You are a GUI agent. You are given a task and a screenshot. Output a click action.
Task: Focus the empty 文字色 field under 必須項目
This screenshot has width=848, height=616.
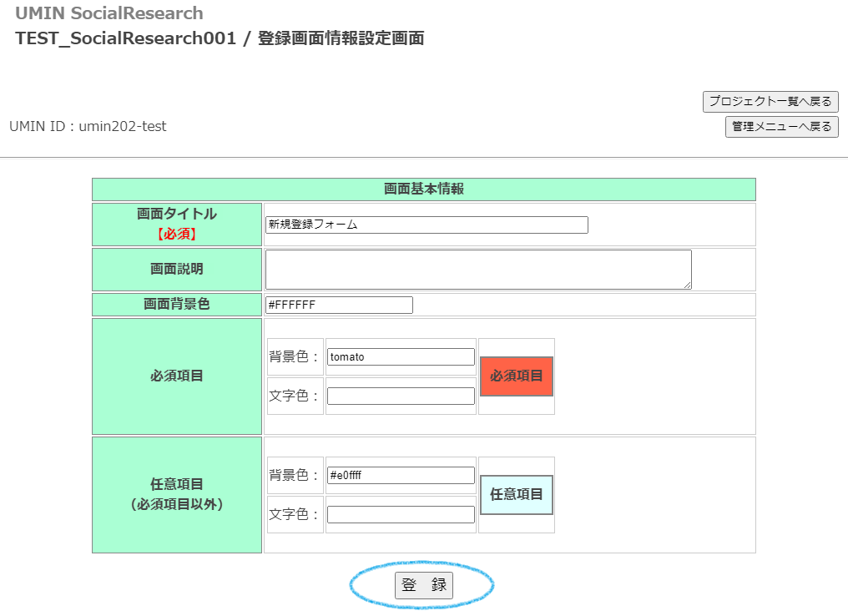[x=401, y=396]
